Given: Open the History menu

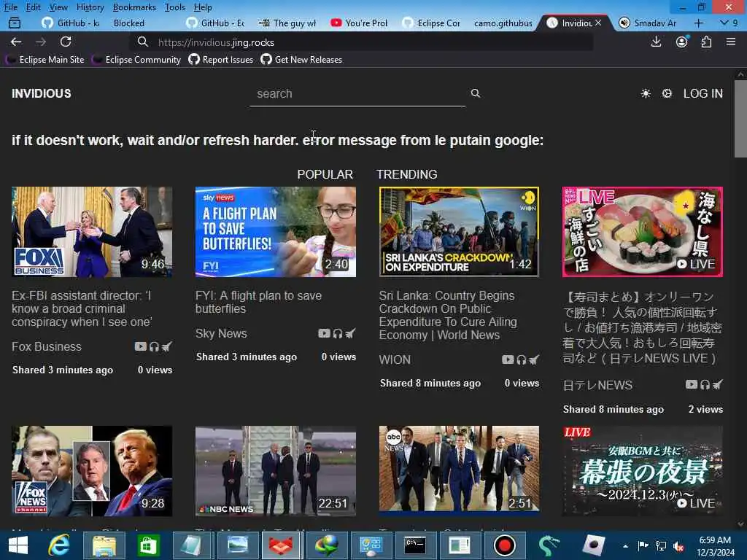Looking at the screenshot, I should coord(90,7).
